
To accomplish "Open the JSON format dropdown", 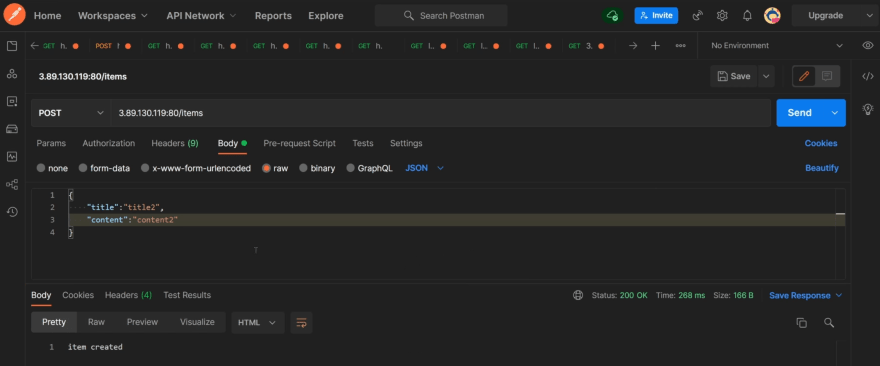I will (424, 168).
